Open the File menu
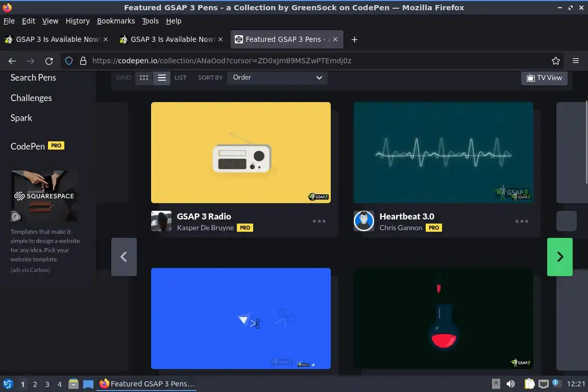 click(x=9, y=21)
